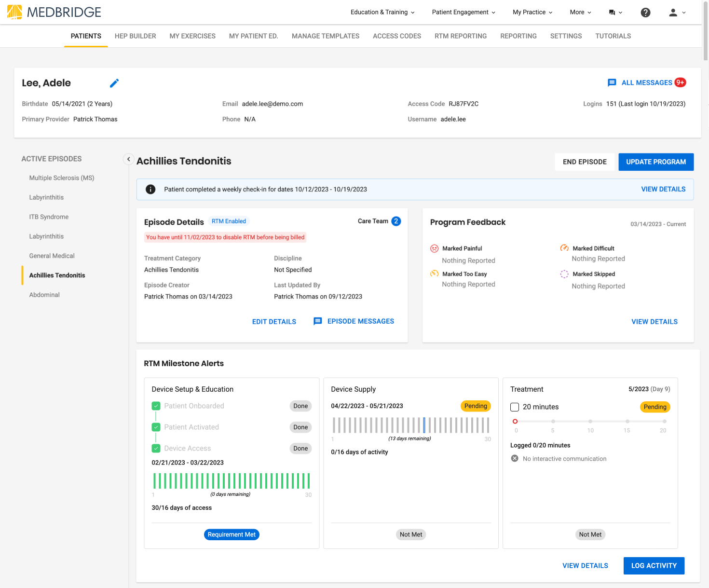Open the MY PATIENT ED. tab
709x588 pixels.
(254, 36)
